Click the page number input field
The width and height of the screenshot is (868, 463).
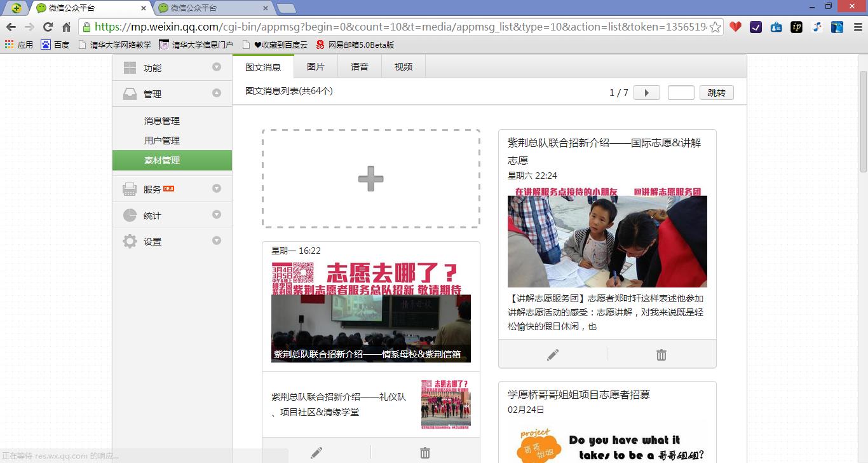[x=681, y=92]
